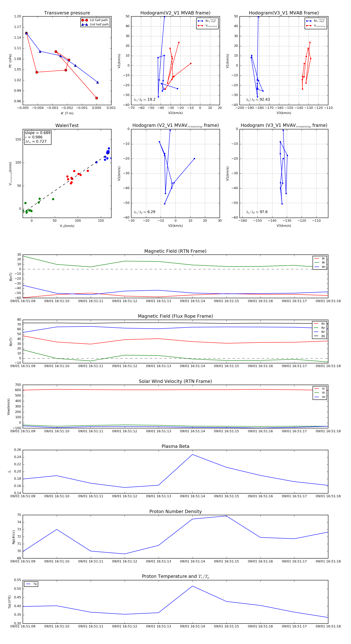Click the 'Plasma Beta' plot title
The width and height of the screenshot is (351, 644).
pos(175,446)
